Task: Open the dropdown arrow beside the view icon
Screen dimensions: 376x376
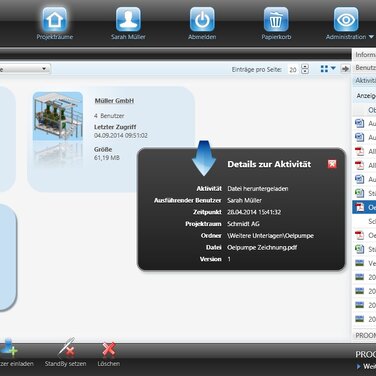Action: (x=333, y=69)
